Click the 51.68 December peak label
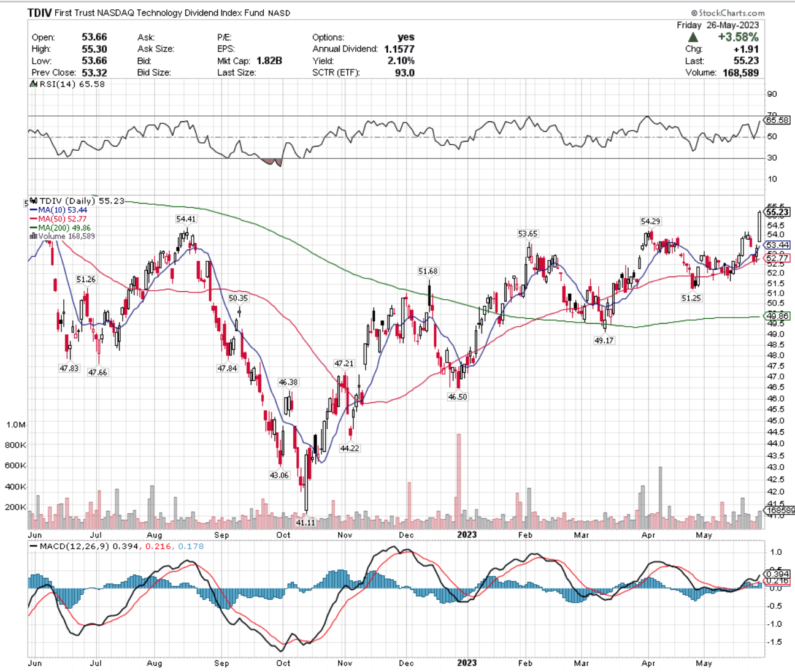 click(x=428, y=271)
